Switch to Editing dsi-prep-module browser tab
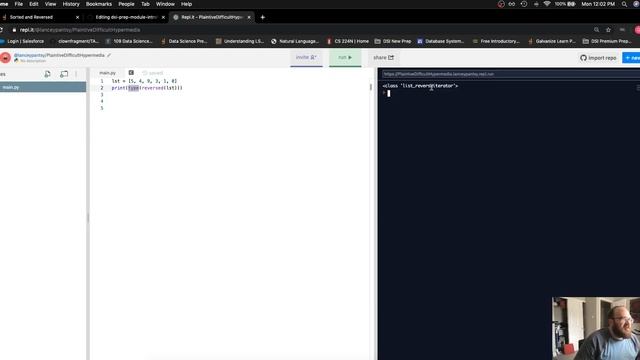Viewport: 640px width, 360px height. (126, 17)
